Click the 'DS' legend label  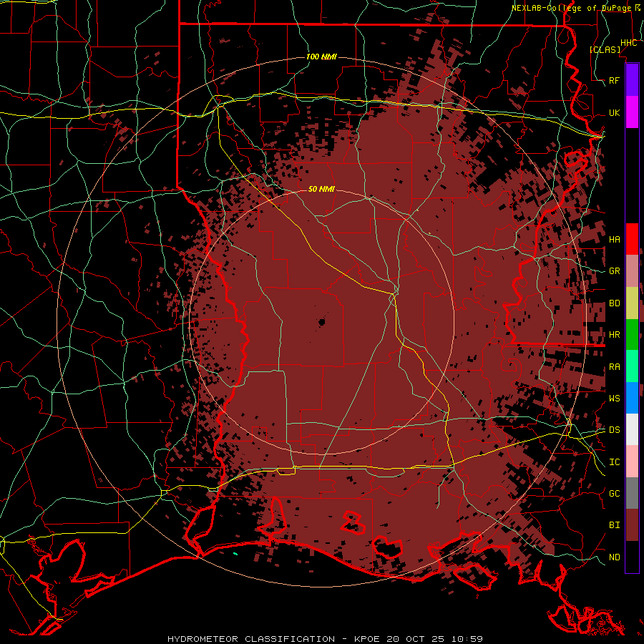tap(615, 429)
